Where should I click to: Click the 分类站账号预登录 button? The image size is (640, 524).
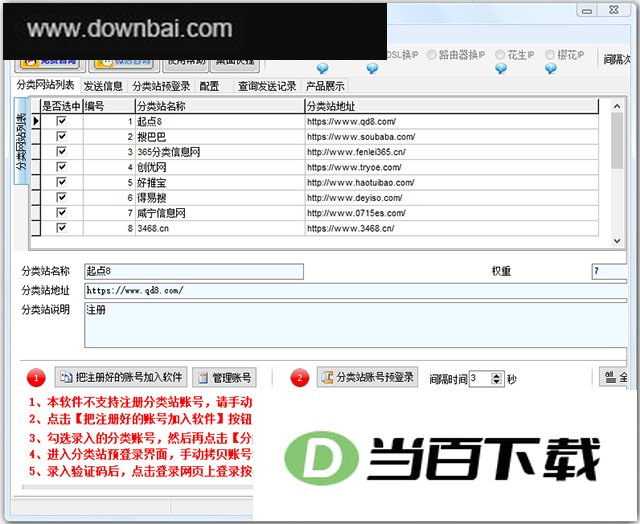(367, 377)
